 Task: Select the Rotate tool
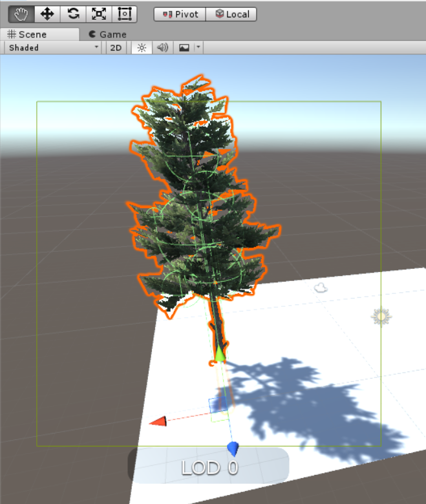(73, 14)
